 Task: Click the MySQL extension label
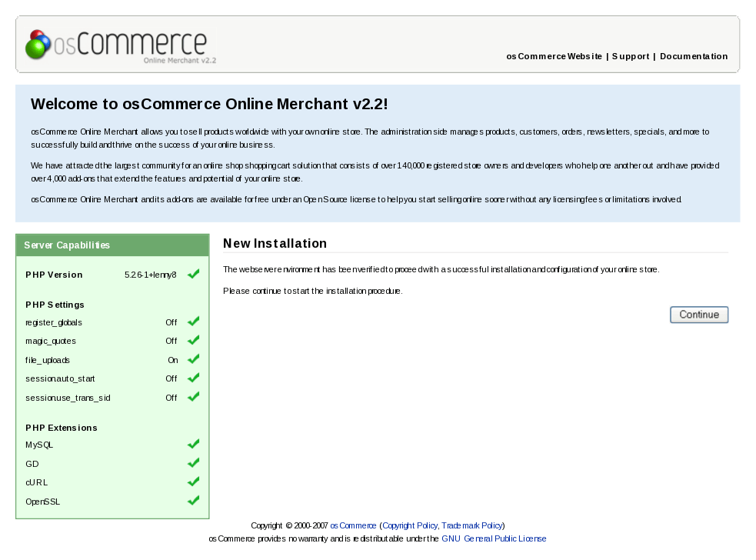point(39,445)
